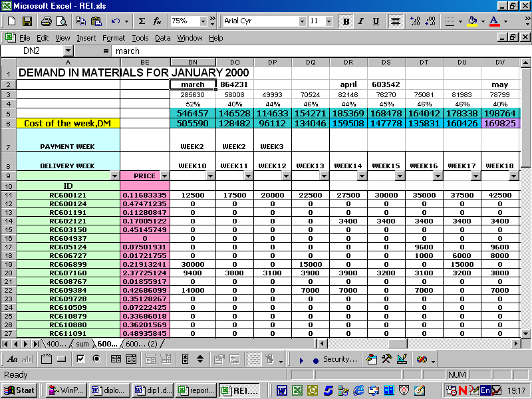The height and width of the screenshot is (399, 532).
Task: Click the Fill Color paint bucket swatch
Action: click(471, 21)
